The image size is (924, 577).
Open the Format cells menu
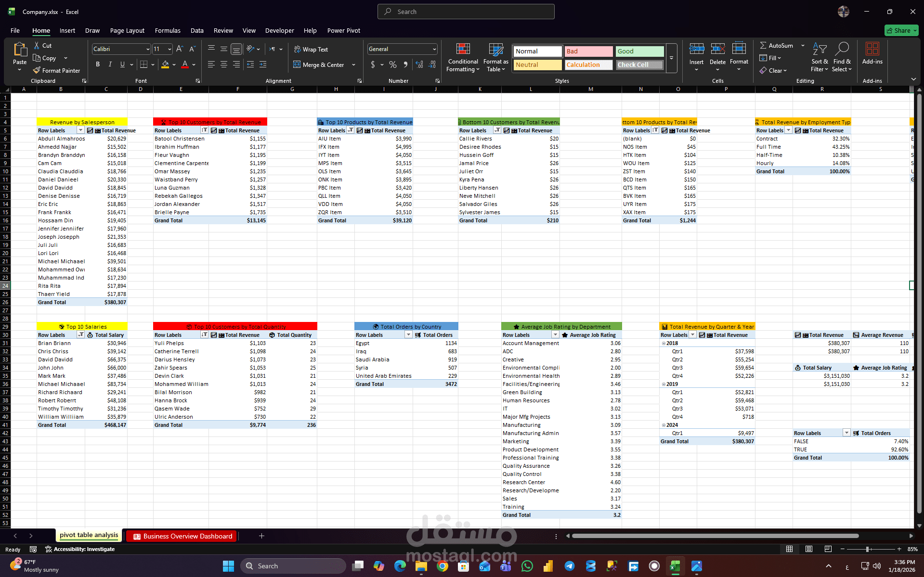click(739, 57)
